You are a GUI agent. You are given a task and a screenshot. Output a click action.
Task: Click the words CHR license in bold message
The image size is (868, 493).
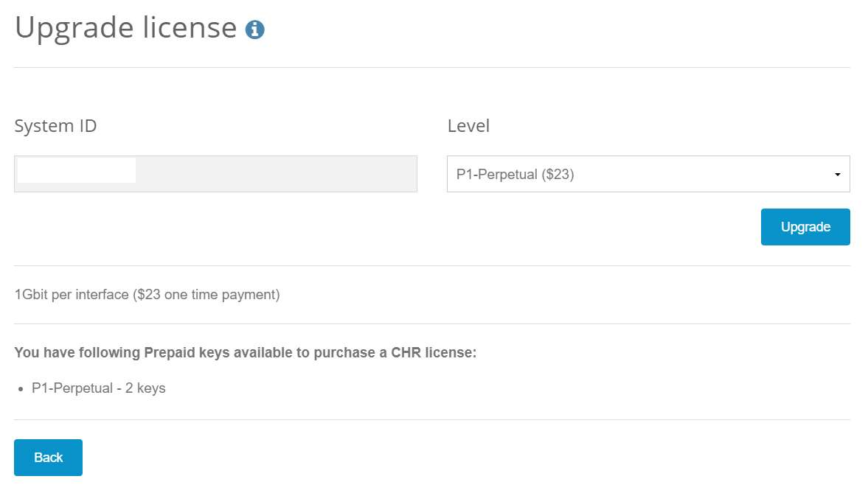(x=434, y=352)
